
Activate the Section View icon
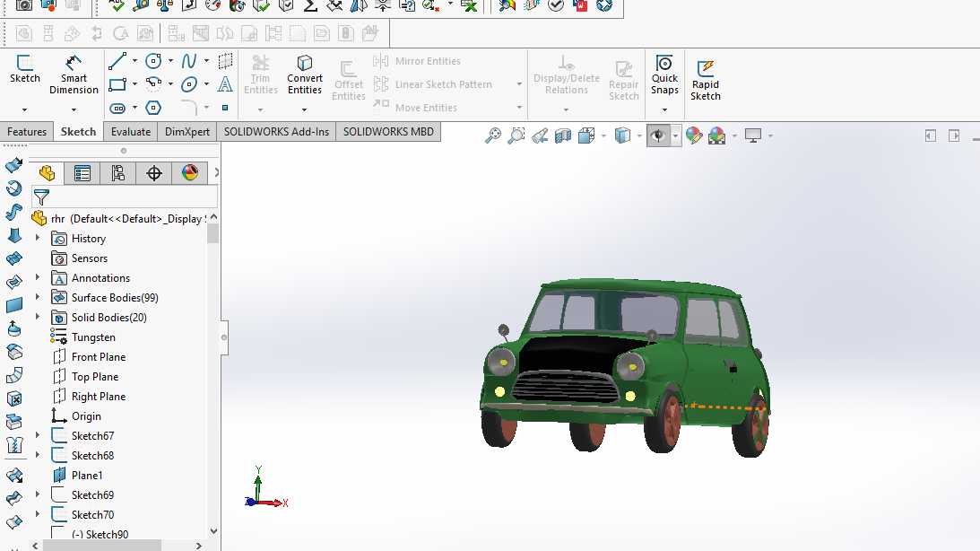[x=563, y=136]
